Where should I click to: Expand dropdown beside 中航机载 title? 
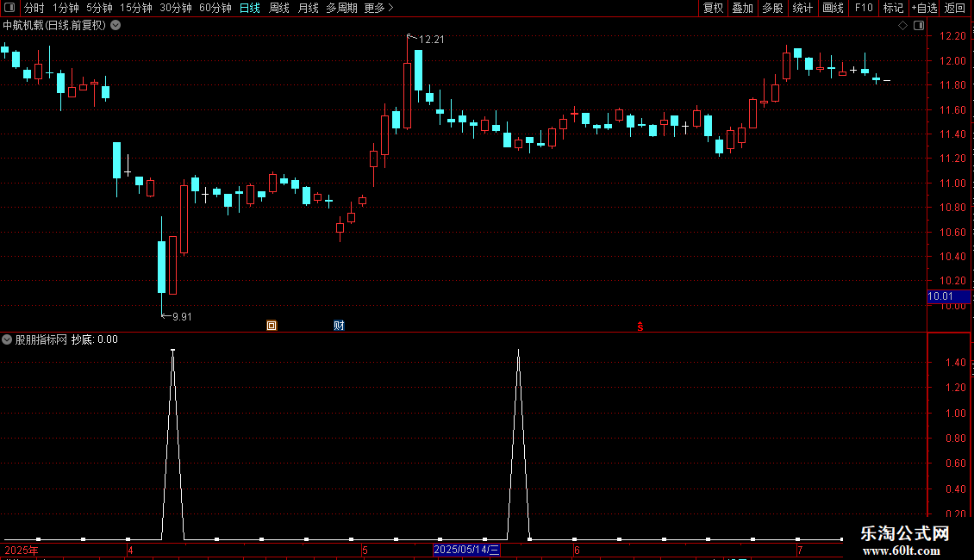(x=116, y=26)
